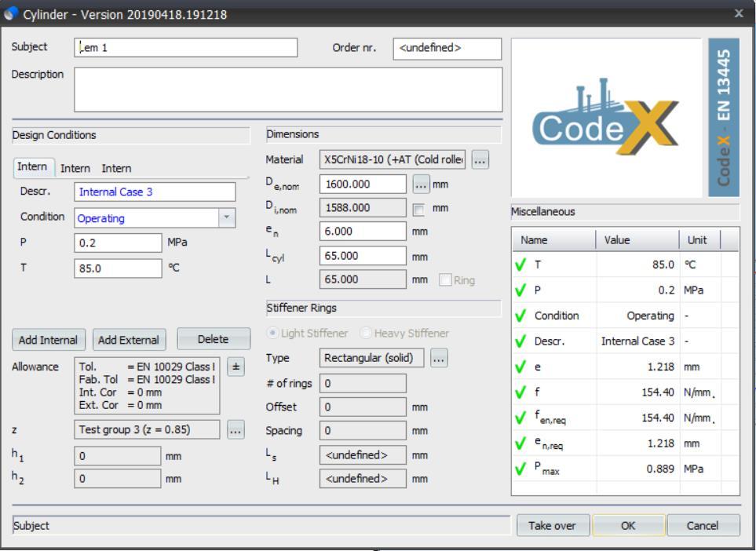Click the Take over button
Viewport: 756px width, 551px height.
click(553, 525)
